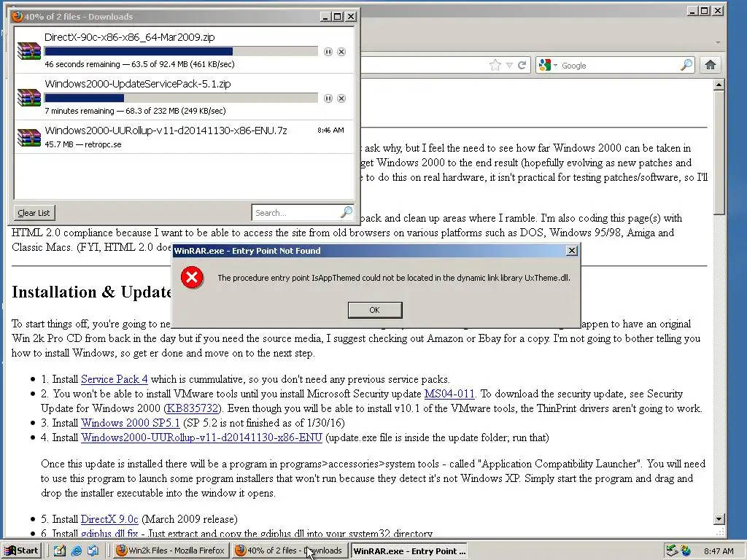The height and width of the screenshot is (560, 747).
Task: Click the page scrollbar down arrow
Action: click(x=719, y=519)
